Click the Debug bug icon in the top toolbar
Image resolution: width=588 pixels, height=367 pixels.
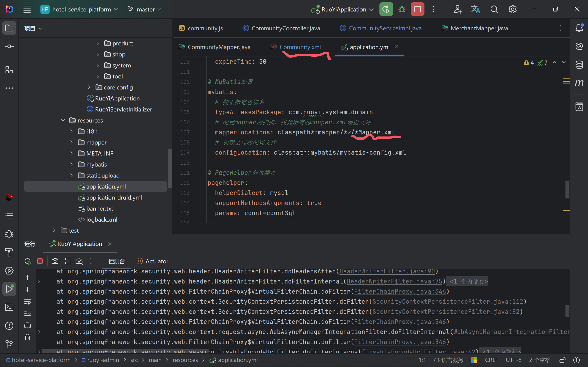(x=402, y=9)
